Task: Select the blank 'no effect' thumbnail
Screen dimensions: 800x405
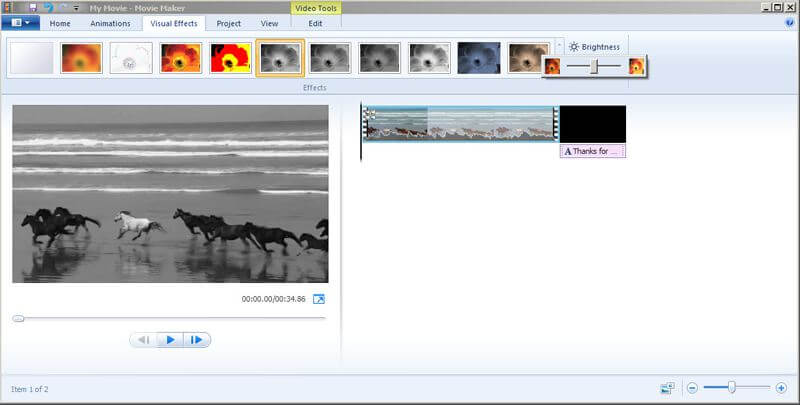Action: click(x=30, y=59)
